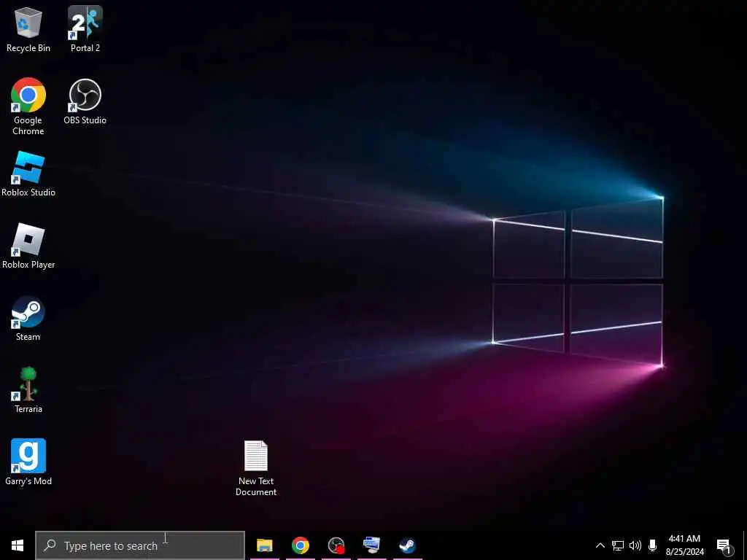Image resolution: width=747 pixels, height=560 pixels.
Task: Open File Explorer from the taskbar
Action: 264,545
